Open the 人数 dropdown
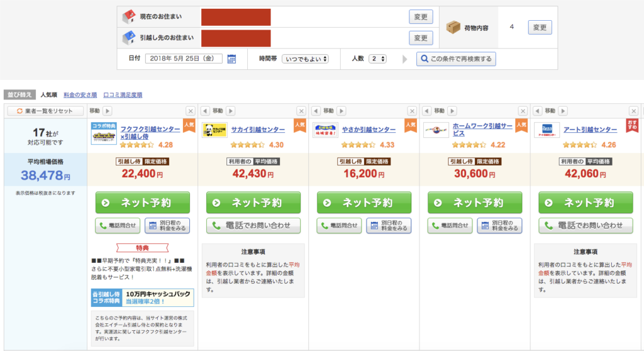 click(377, 58)
